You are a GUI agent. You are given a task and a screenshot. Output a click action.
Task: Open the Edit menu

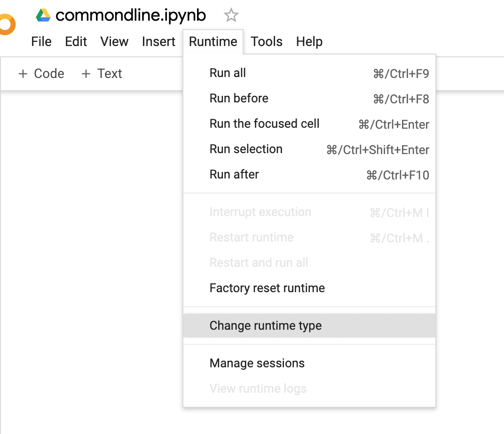[76, 42]
